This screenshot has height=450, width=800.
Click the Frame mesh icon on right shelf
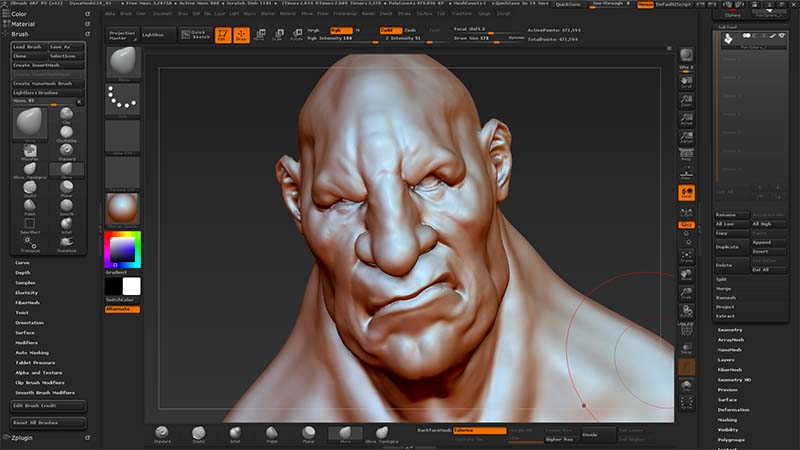(686, 256)
